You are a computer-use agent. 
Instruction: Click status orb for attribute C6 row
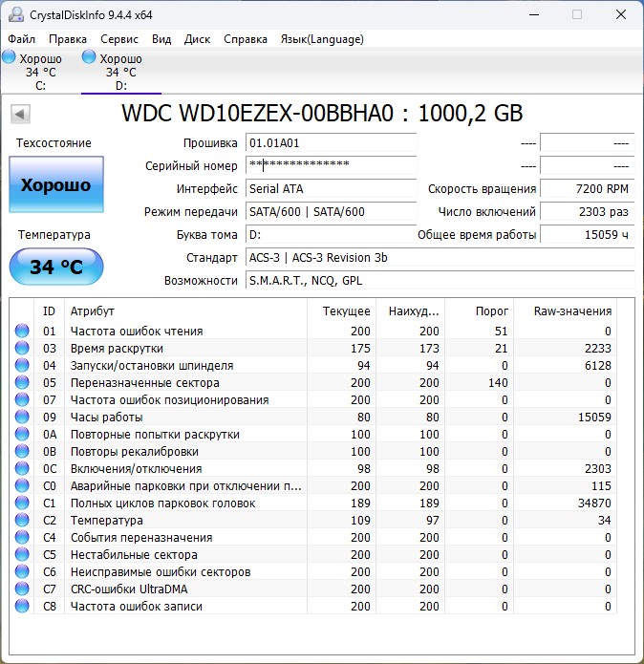(22, 571)
